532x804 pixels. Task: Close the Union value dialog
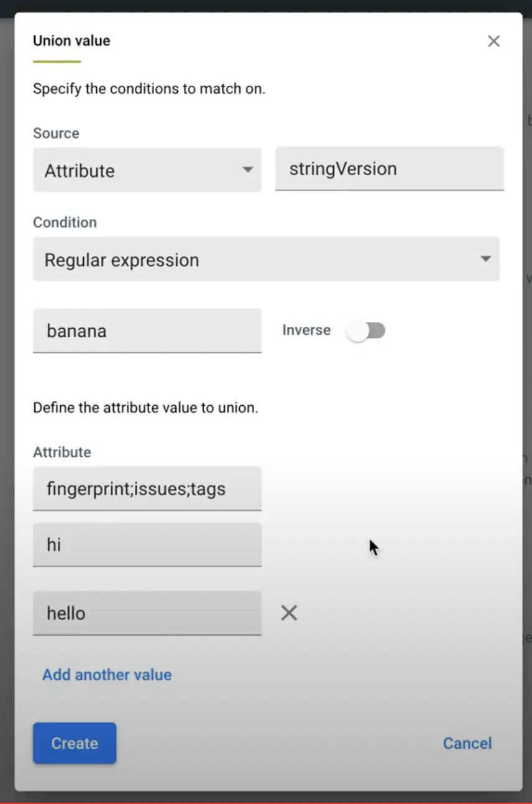pyautogui.click(x=493, y=41)
